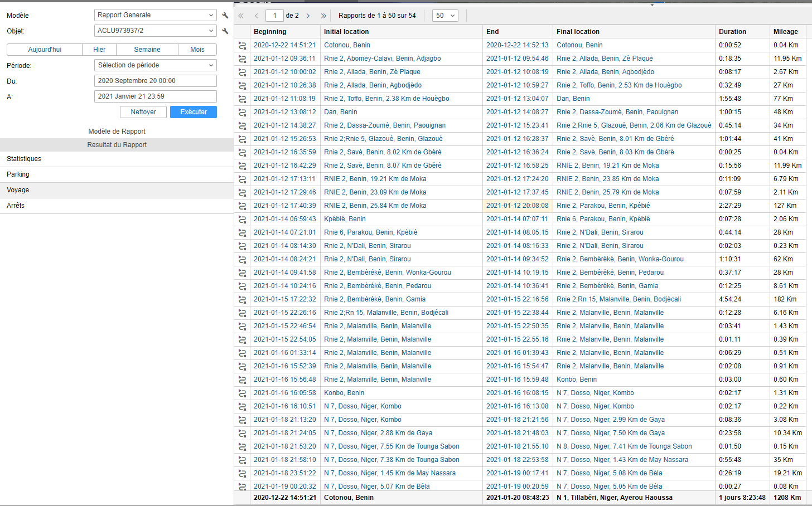Click the Nettoyer button
812x506 pixels.
coord(143,112)
